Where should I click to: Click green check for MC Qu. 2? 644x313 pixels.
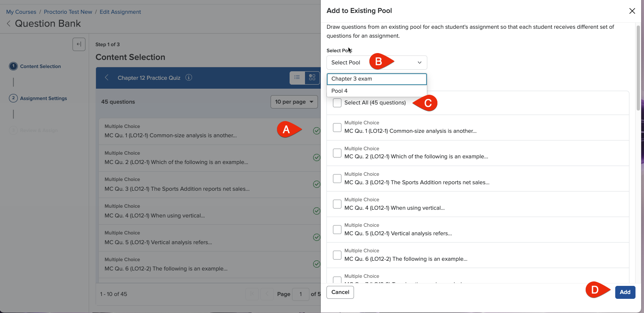click(x=317, y=158)
